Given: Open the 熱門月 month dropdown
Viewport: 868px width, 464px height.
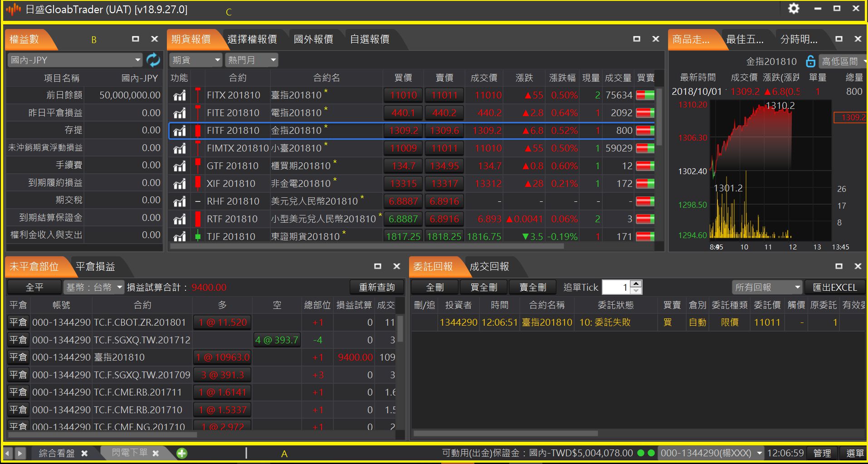Looking at the screenshot, I should pos(273,60).
